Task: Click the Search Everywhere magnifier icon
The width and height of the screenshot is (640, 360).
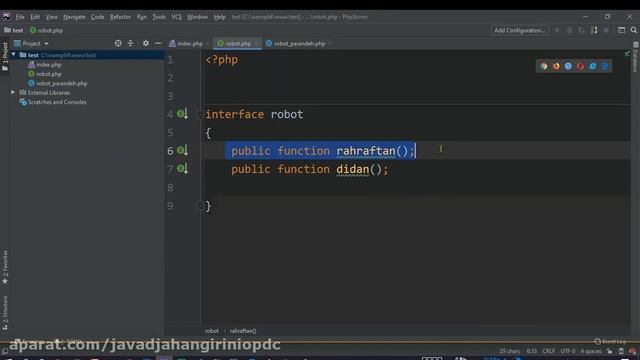Action: coord(633,30)
